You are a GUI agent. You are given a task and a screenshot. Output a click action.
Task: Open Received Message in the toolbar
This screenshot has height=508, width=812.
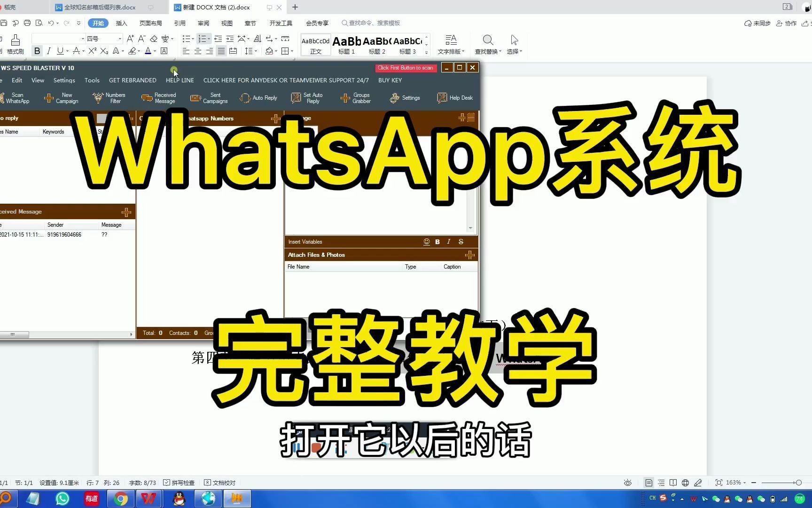point(159,98)
